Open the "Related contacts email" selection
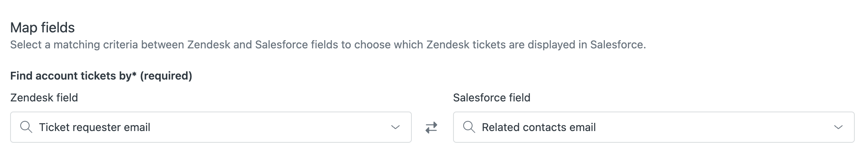 (x=539, y=127)
